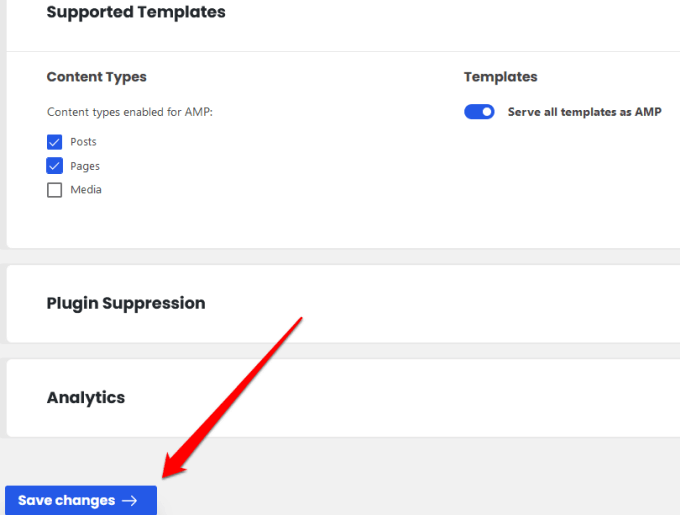
Task: Click the blue checkmark icon beside Pages
Action: pyautogui.click(x=55, y=166)
